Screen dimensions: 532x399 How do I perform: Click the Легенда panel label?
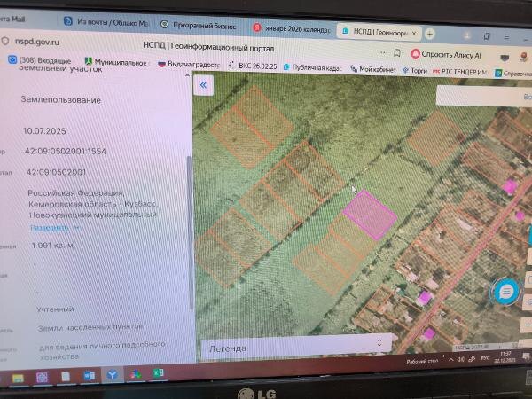click(227, 348)
